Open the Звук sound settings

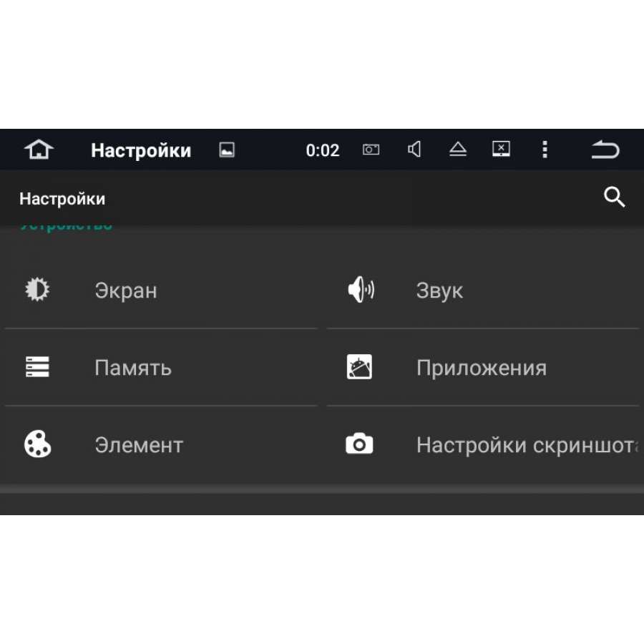pyautogui.click(x=483, y=291)
